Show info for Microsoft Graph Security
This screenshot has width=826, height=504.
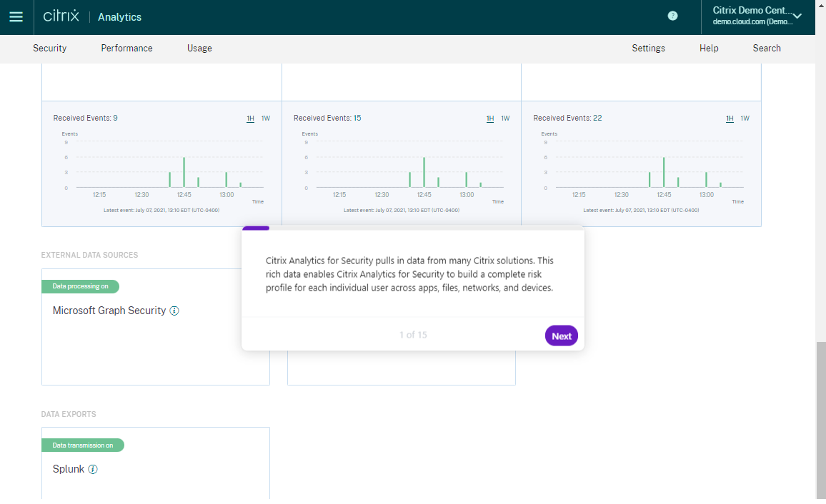[x=174, y=311]
